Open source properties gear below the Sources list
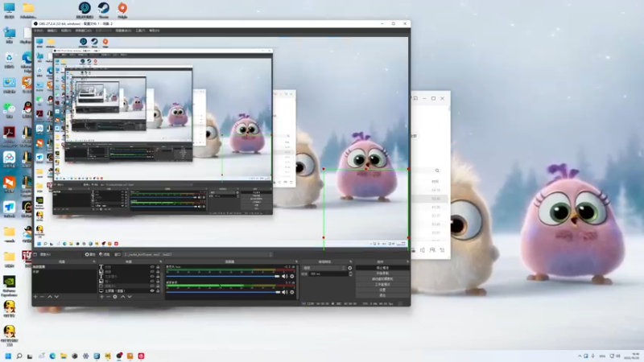The image size is (644, 362). pos(115,296)
